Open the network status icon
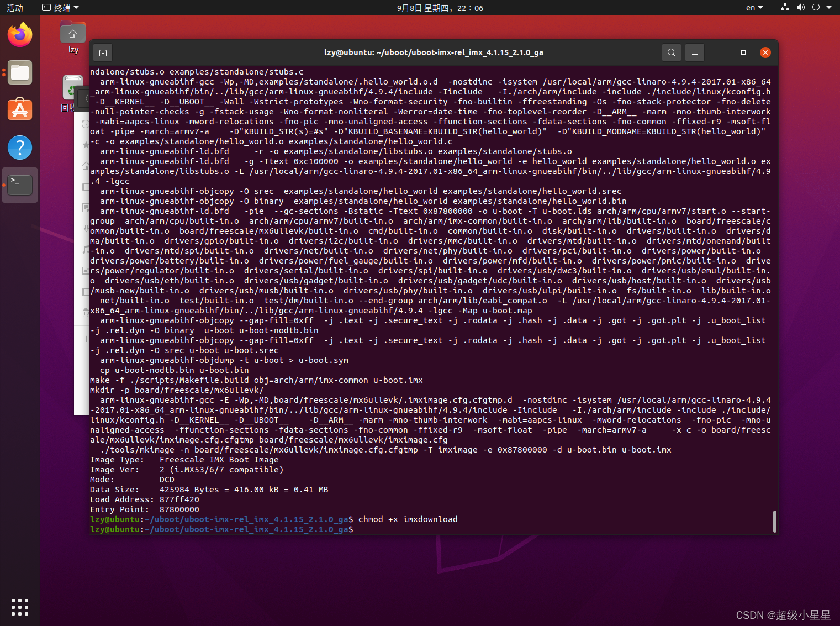The width and height of the screenshot is (840, 626). pyautogui.click(x=785, y=8)
